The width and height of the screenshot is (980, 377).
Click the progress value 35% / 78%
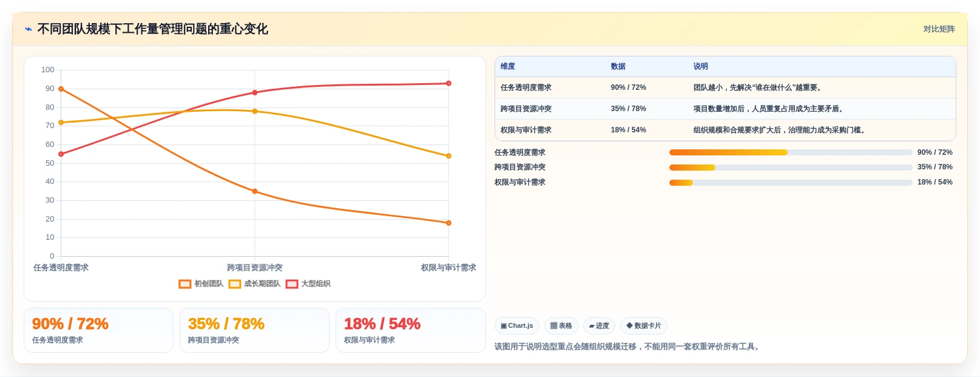pos(934,168)
